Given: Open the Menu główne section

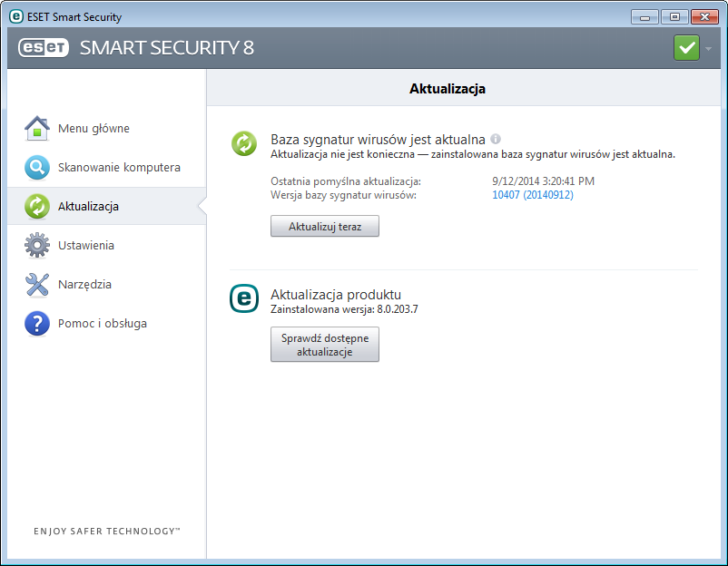Looking at the screenshot, I should [x=107, y=128].
